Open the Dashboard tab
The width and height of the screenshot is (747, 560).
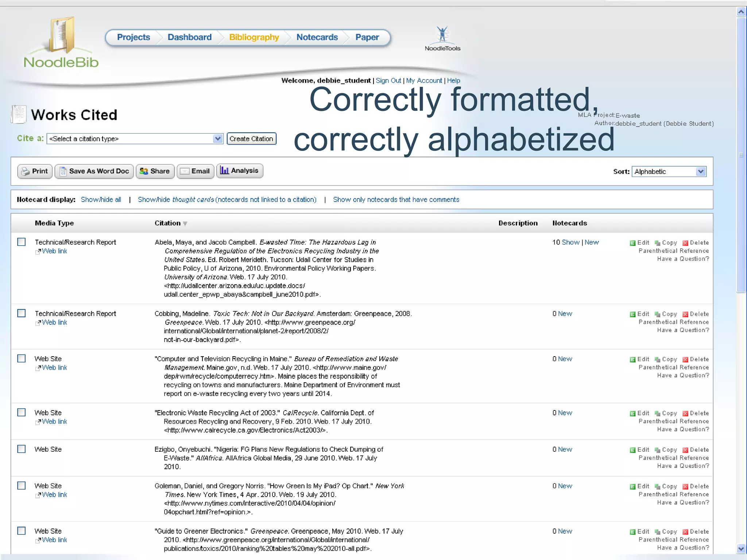[x=189, y=37]
